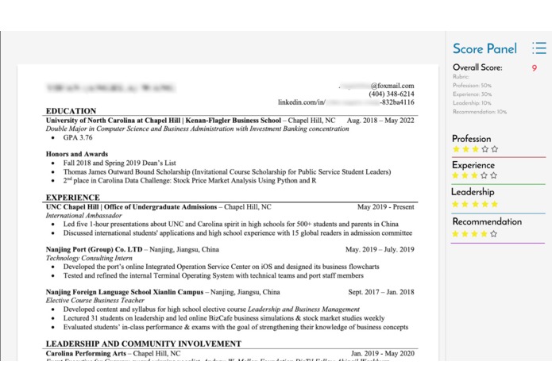Set Recommendation rating to three stars
The image size is (552, 392).
474,234
